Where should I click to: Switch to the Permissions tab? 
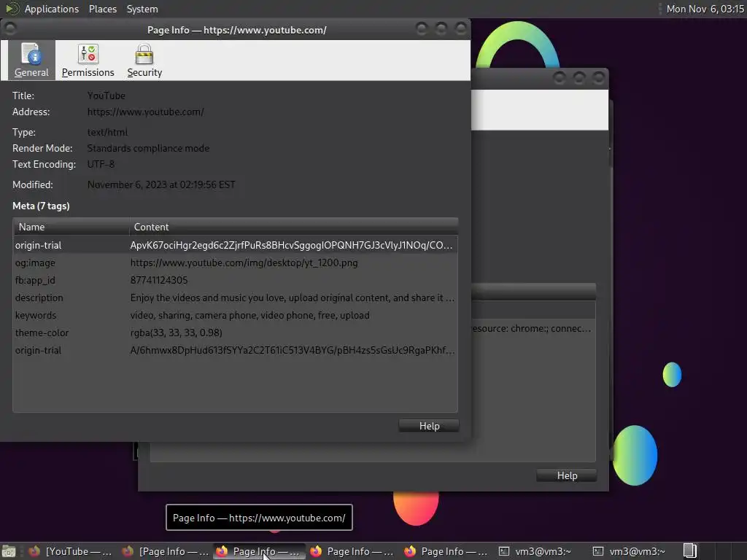(88, 60)
